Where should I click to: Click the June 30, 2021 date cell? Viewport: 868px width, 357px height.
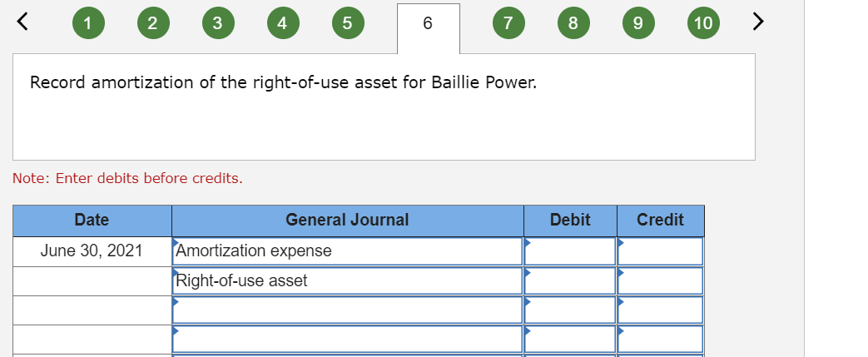click(92, 251)
